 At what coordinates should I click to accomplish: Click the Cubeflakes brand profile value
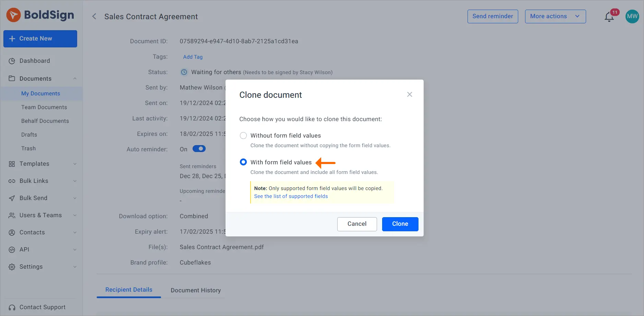point(195,263)
